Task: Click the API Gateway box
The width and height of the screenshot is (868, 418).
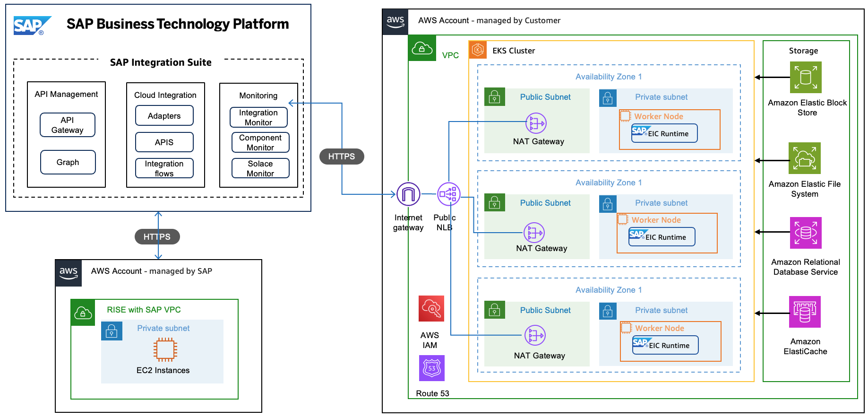Action: (x=68, y=125)
